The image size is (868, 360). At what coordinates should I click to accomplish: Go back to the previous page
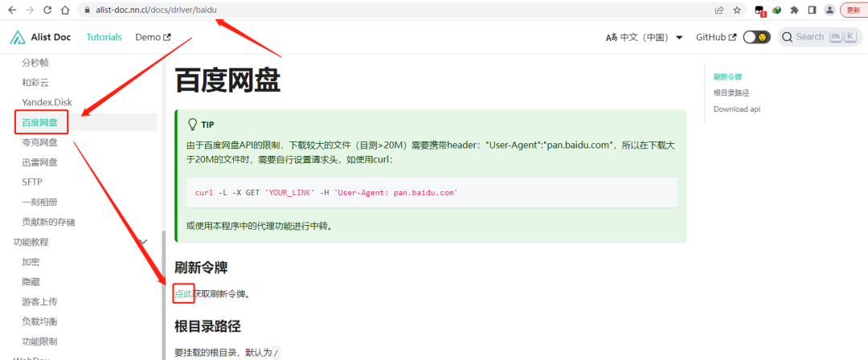12,10
